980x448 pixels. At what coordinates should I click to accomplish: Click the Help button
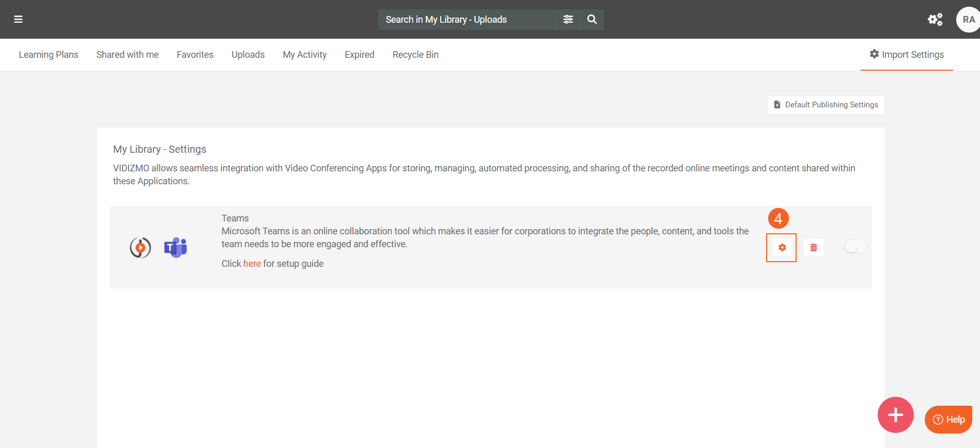[x=948, y=420]
